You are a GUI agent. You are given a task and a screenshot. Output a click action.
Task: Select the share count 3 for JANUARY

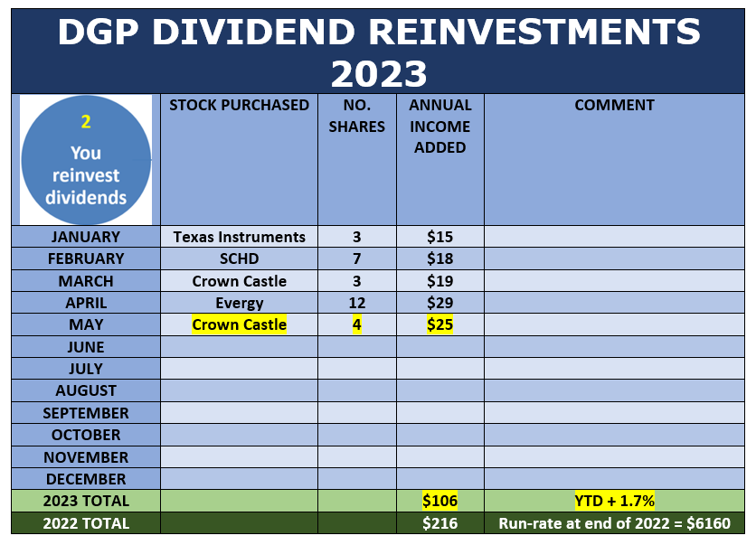357,237
